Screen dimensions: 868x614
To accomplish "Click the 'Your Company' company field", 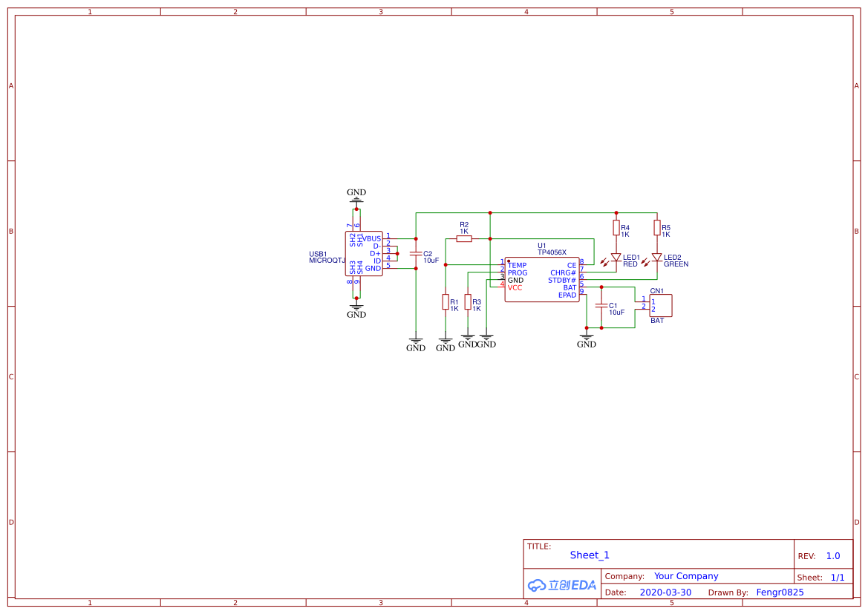I will [686, 576].
